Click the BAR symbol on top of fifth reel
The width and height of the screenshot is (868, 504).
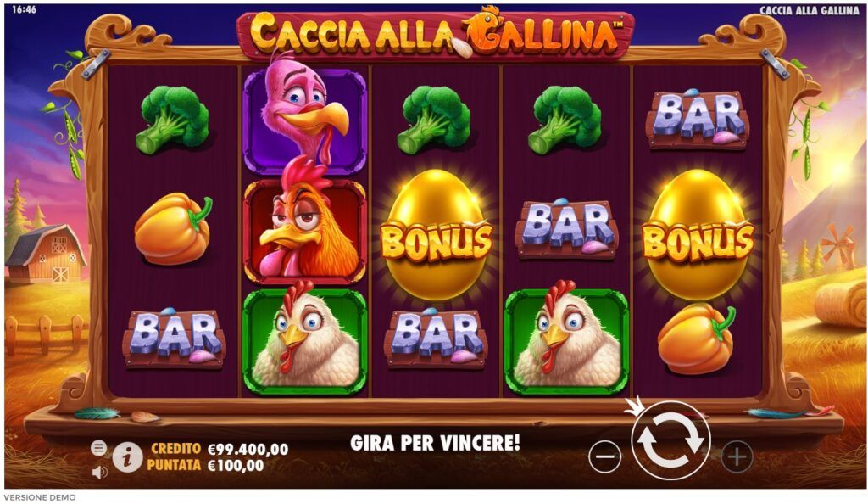[x=698, y=120]
